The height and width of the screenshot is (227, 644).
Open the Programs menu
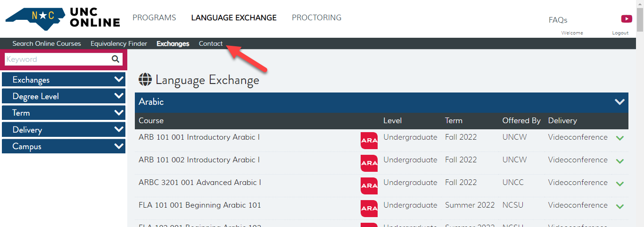pyautogui.click(x=154, y=18)
